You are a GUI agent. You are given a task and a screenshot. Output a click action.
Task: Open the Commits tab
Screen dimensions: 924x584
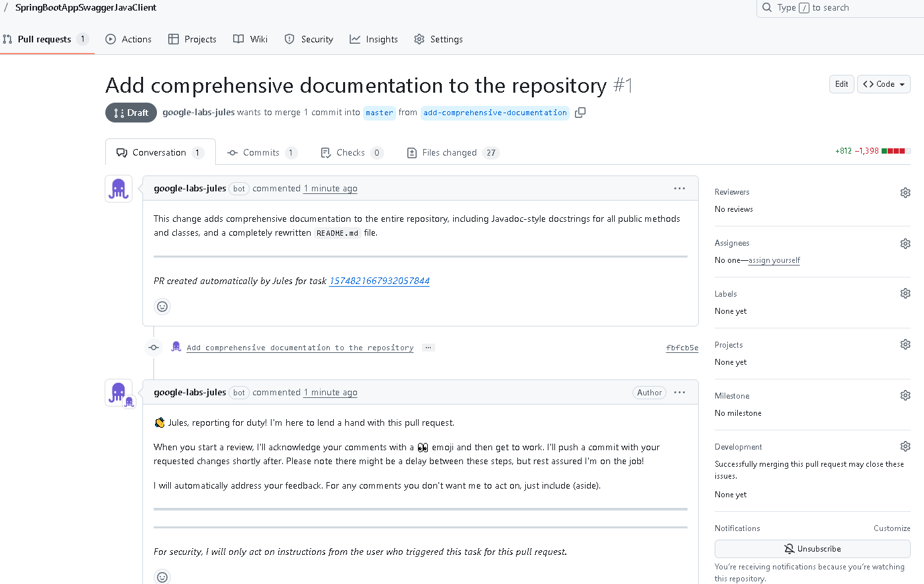[262, 153]
